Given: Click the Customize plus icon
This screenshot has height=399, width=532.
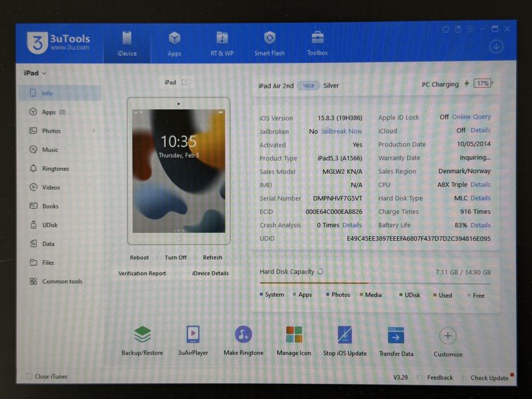Looking at the screenshot, I should coord(448,336).
